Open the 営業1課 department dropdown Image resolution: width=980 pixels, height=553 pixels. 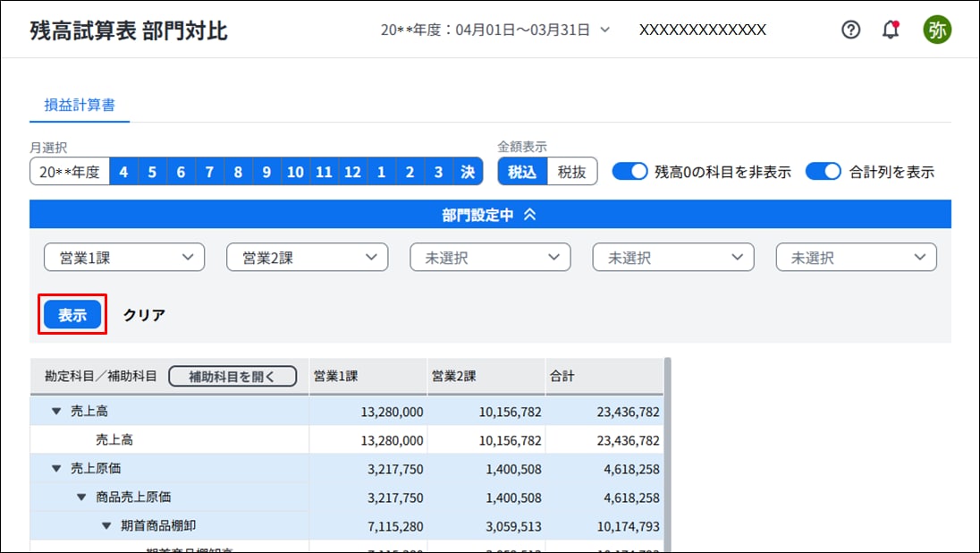pyautogui.click(x=124, y=258)
